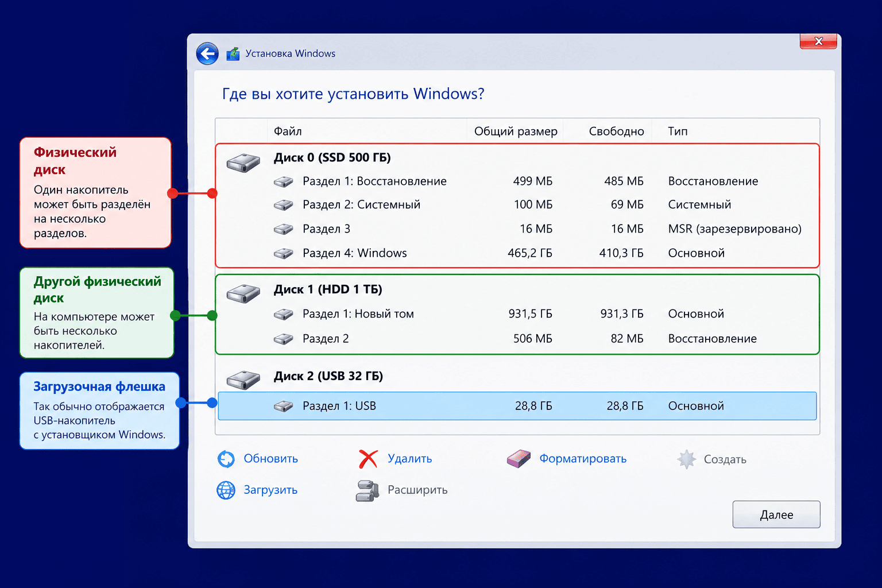Click the Тип column header
Viewport: 882px width, 588px height.
point(678,131)
